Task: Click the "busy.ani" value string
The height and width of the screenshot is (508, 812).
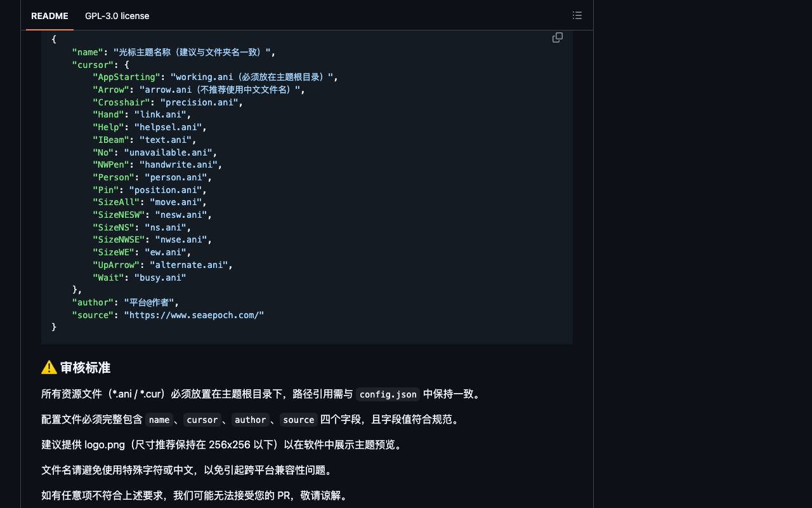Action: (x=160, y=277)
